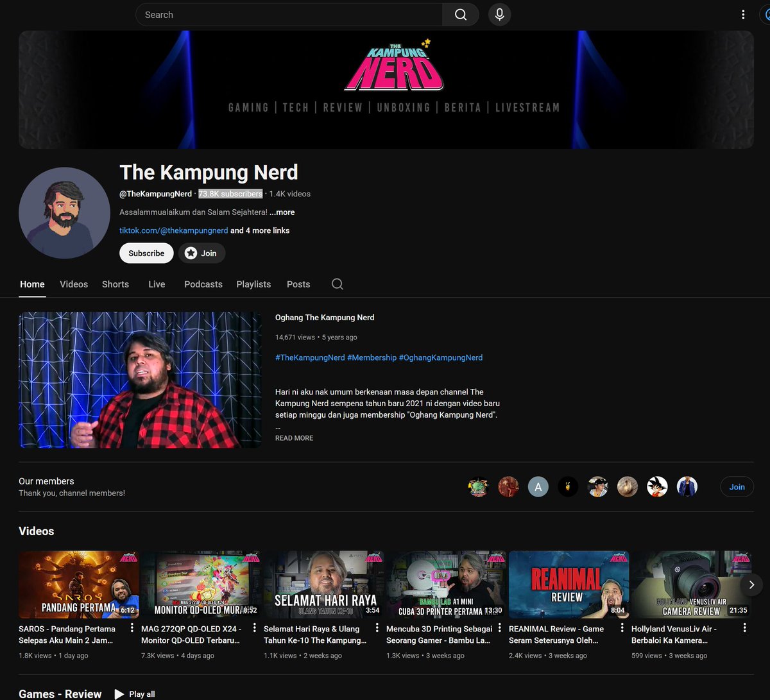Click the Goku member avatar
This screenshot has width=770, height=700.
(657, 487)
